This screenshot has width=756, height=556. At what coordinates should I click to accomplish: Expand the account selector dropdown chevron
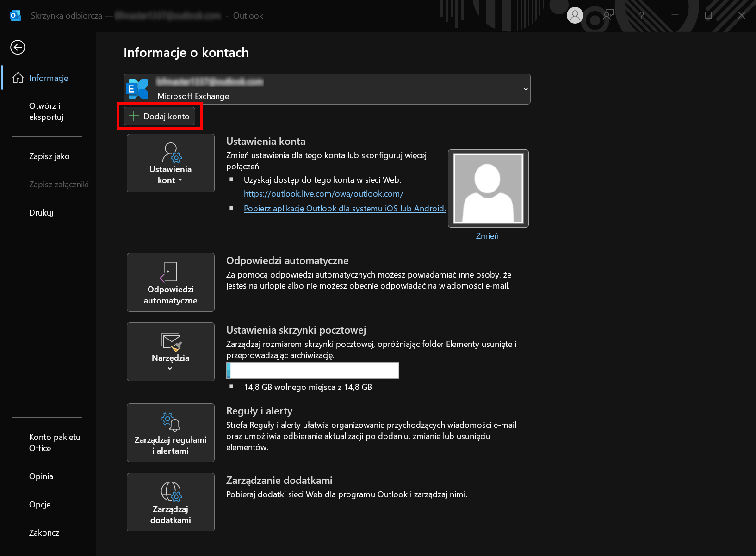526,89
